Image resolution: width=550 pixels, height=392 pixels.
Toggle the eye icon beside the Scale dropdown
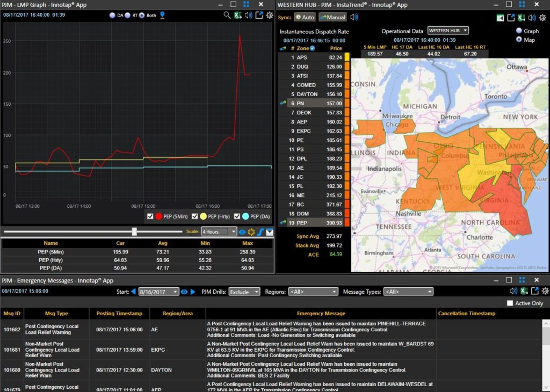pyautogui.click(x=242, y=232)
